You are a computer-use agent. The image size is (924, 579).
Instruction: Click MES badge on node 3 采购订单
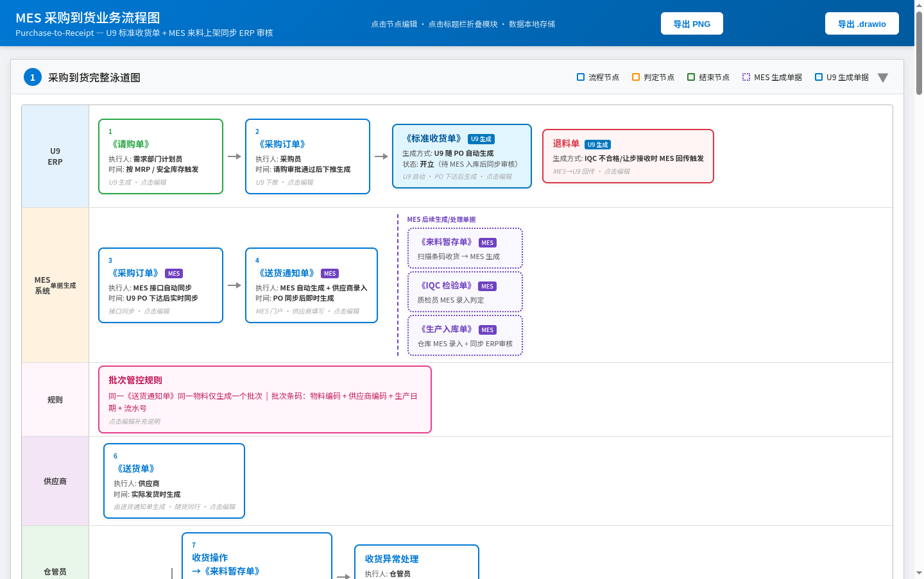coord(174,274)
